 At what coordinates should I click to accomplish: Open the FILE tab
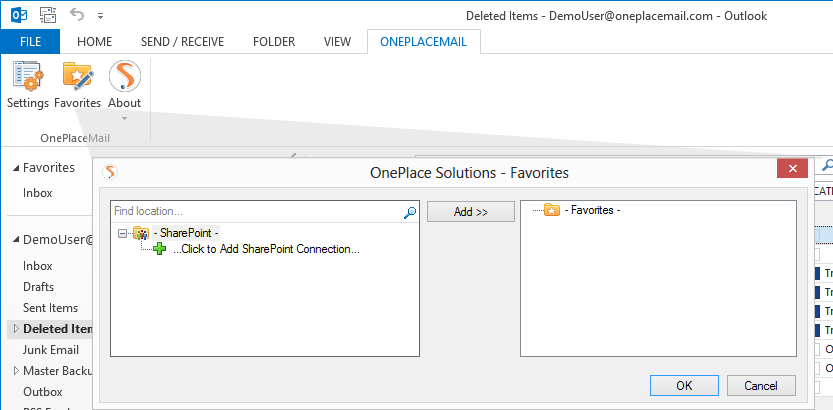click(x=30, y=41)
